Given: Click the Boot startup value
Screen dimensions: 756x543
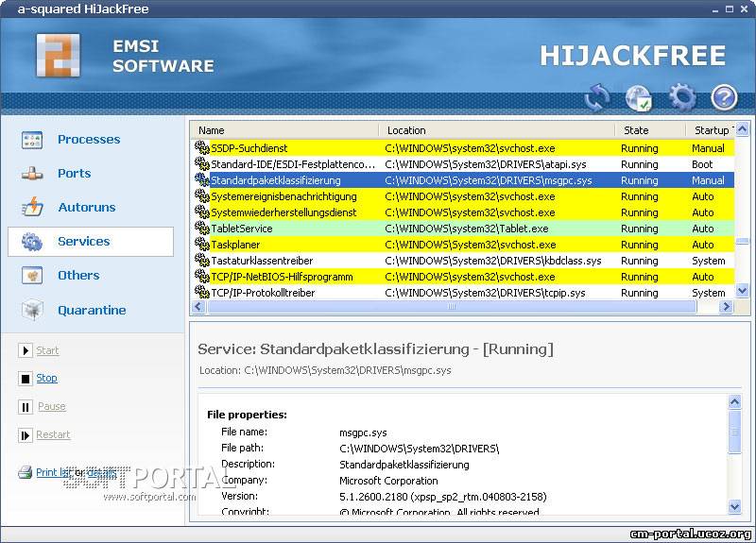Looking at the screenshot, I should [702, 164].
